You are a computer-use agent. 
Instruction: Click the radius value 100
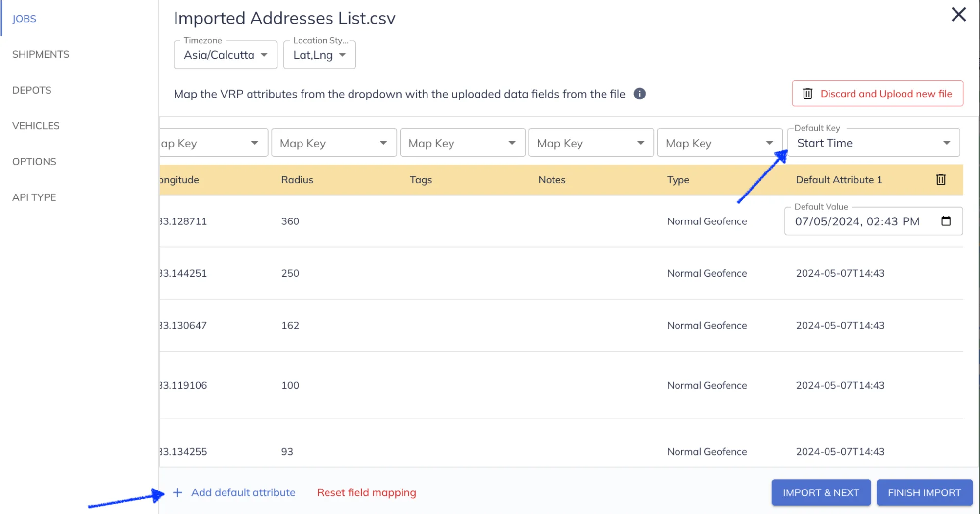tap(290, 385)
